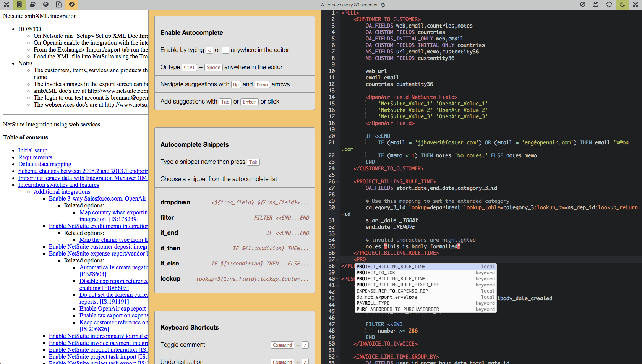Toggle the question mark help panel

click(x=71, y=5)
